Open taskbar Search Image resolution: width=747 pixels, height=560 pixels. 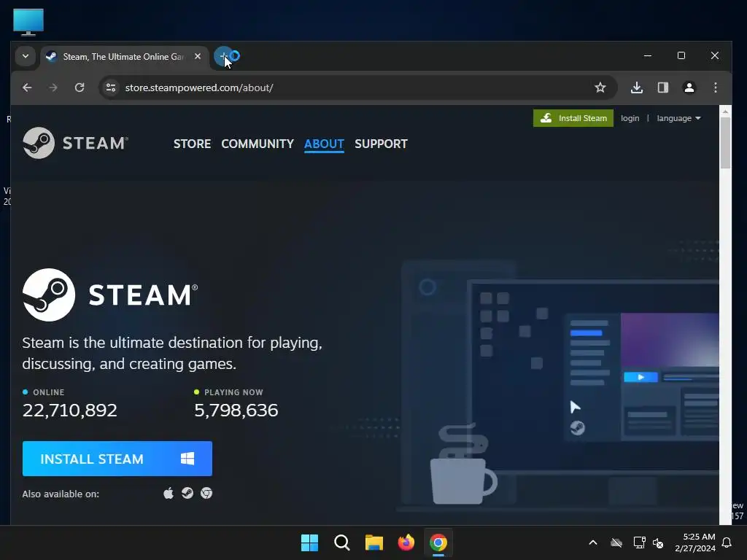[x=342, y=542]
